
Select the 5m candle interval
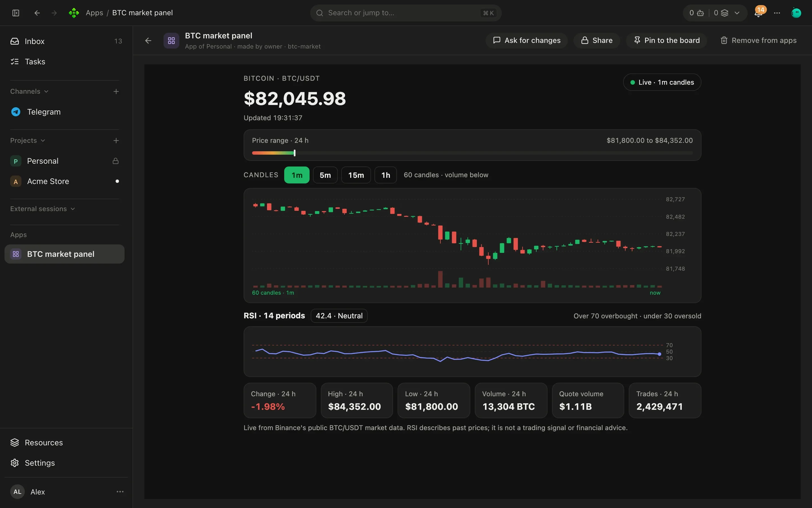tap(325, 175)
